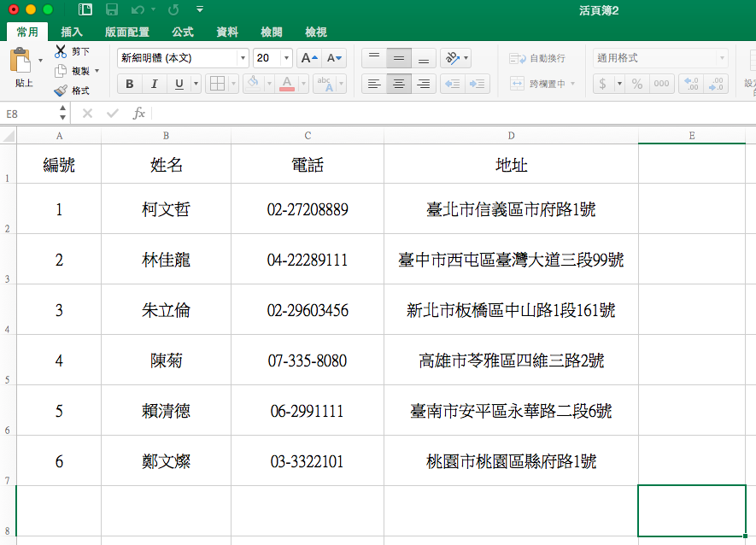Viewport: 756px width, 545px height.
Task: Click the Increase Decimal icon
Action: click(691, 84)
